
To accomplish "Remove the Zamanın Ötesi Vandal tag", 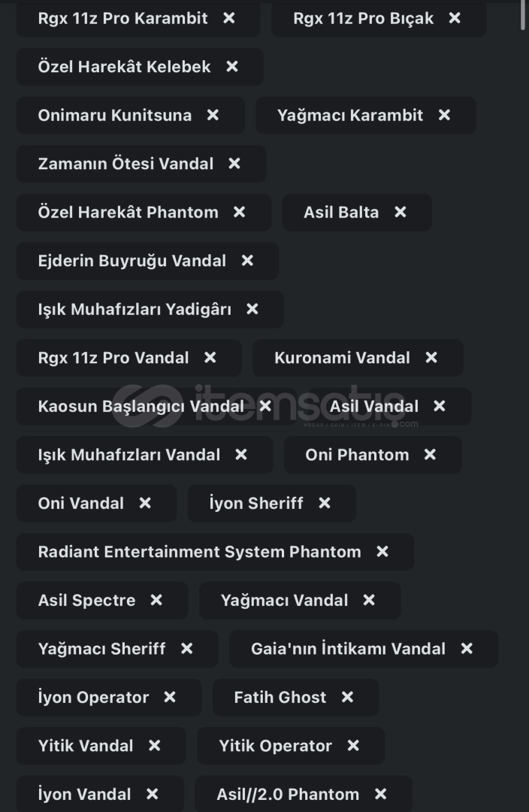I will (x=234, y=164).
